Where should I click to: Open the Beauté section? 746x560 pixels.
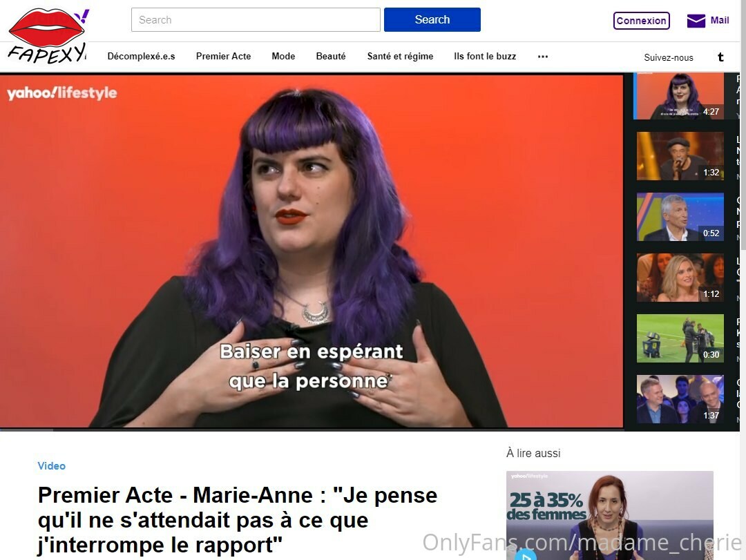click(331, 56)
